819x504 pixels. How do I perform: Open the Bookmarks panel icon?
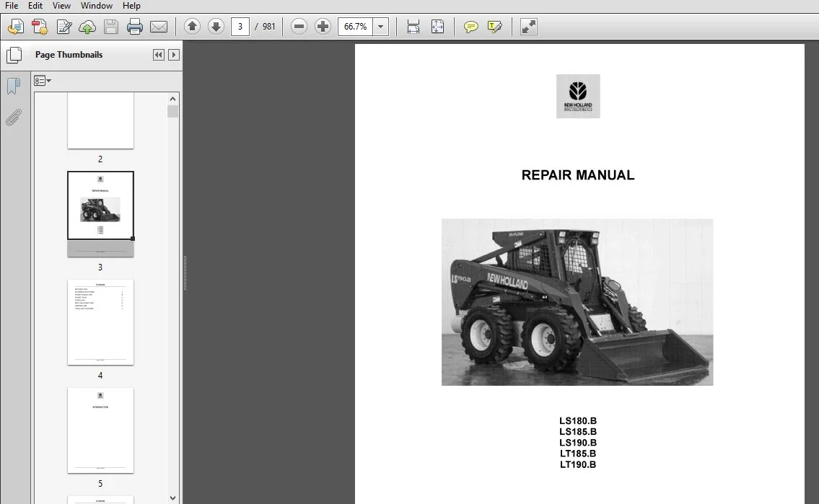click(x=14, y=87)
